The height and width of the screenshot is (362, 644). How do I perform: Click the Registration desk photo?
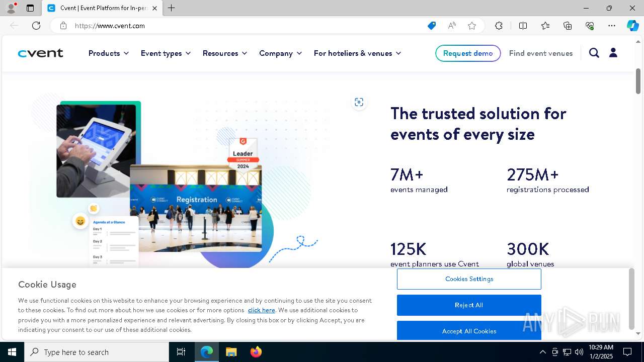click(x=196, y=208)
